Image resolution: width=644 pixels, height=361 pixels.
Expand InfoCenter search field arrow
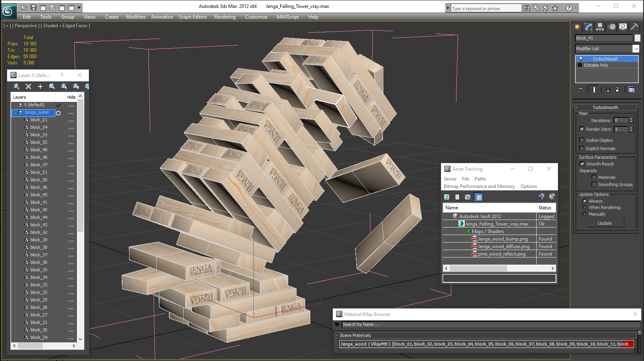[448, 8]
